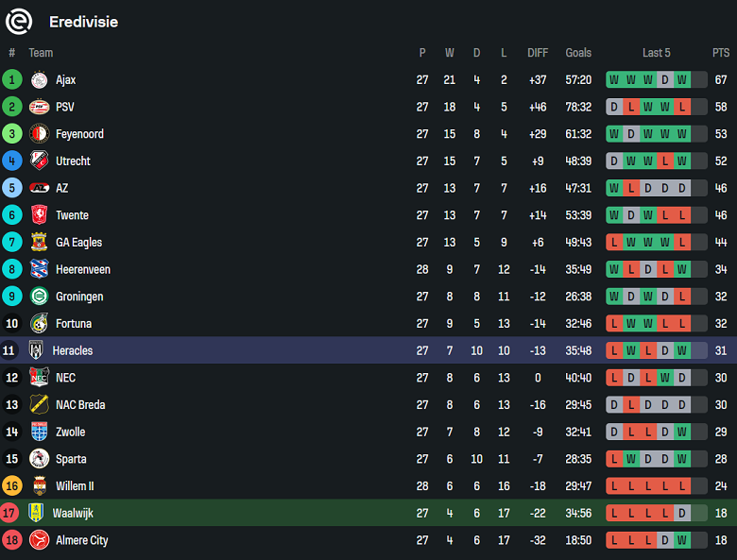Click the Eredivisie league title
The width and height of the screenshot is (737, 560).
point(84,22)
